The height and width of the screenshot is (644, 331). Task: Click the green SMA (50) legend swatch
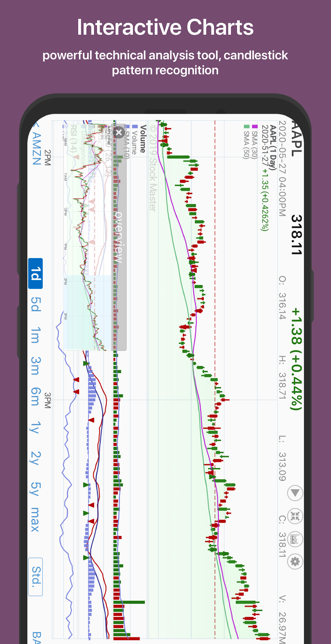tap(246, 127)
